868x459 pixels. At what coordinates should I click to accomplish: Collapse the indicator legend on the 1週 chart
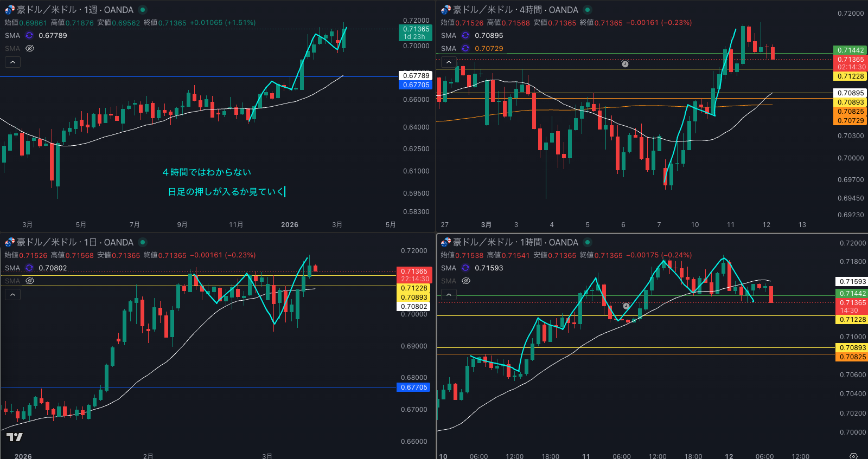point(13,62)
